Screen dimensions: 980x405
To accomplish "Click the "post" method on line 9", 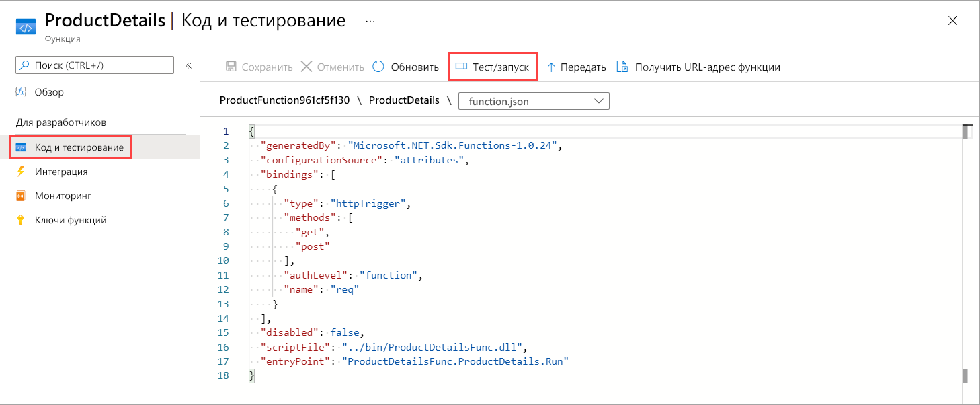I will (x=314, y=246).
